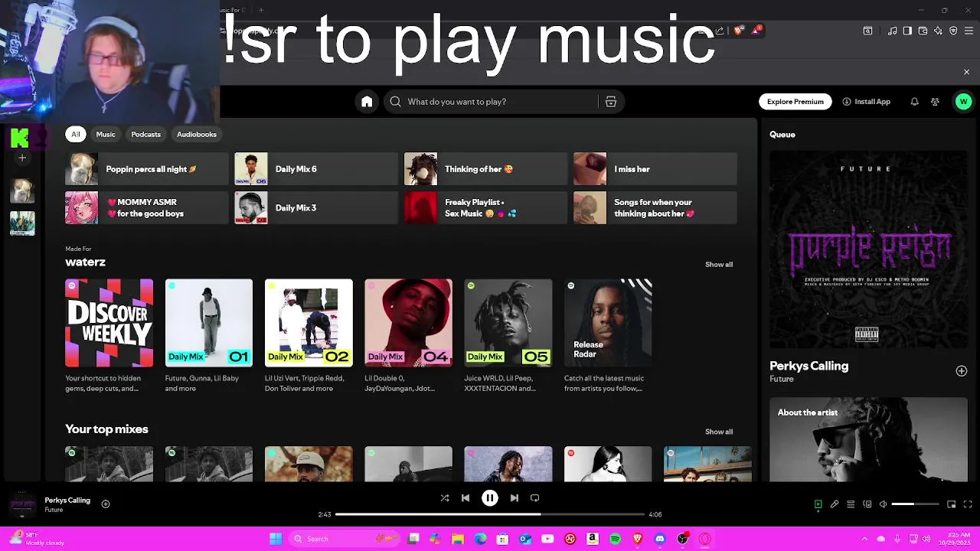Enter full screen mode icon

[968, 504]
